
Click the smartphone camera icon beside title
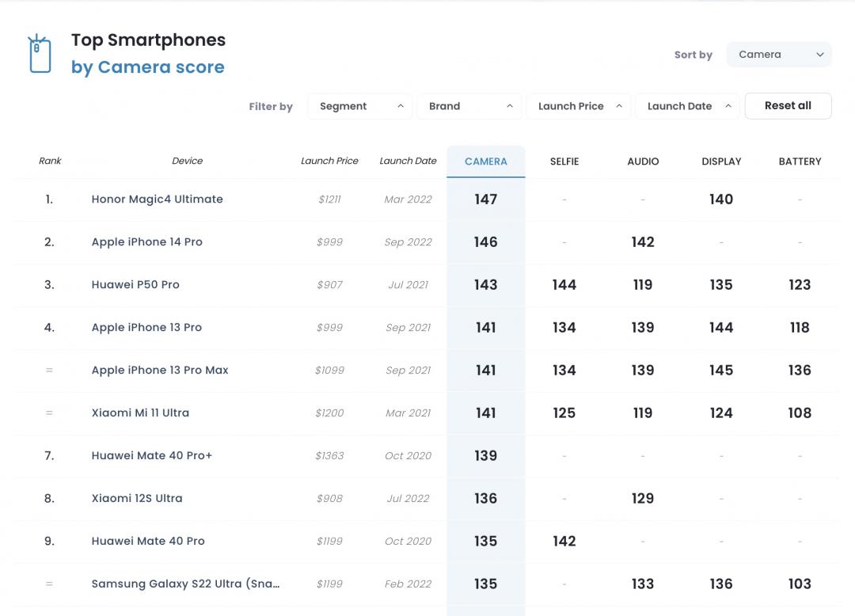(39, 54)
